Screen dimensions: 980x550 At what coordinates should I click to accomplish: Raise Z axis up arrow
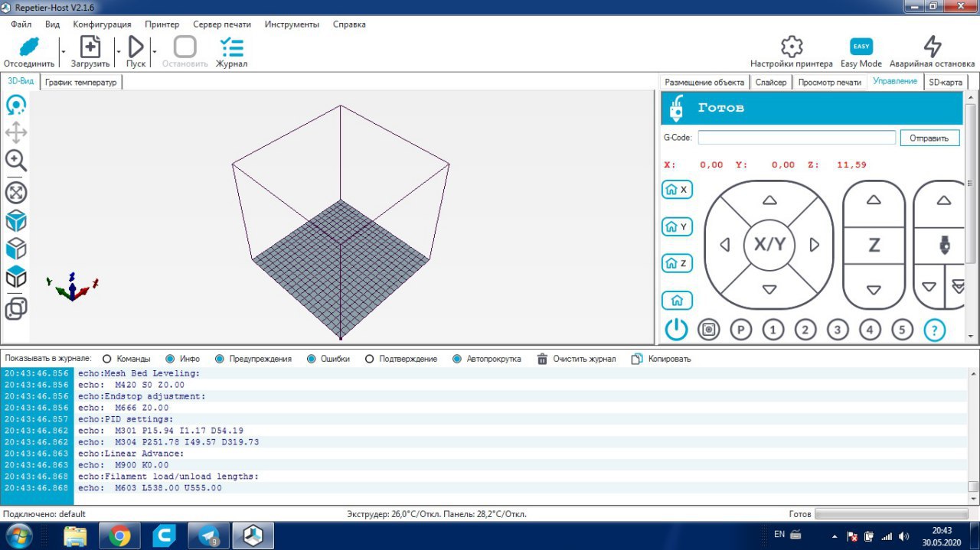(x=874, y=200)
